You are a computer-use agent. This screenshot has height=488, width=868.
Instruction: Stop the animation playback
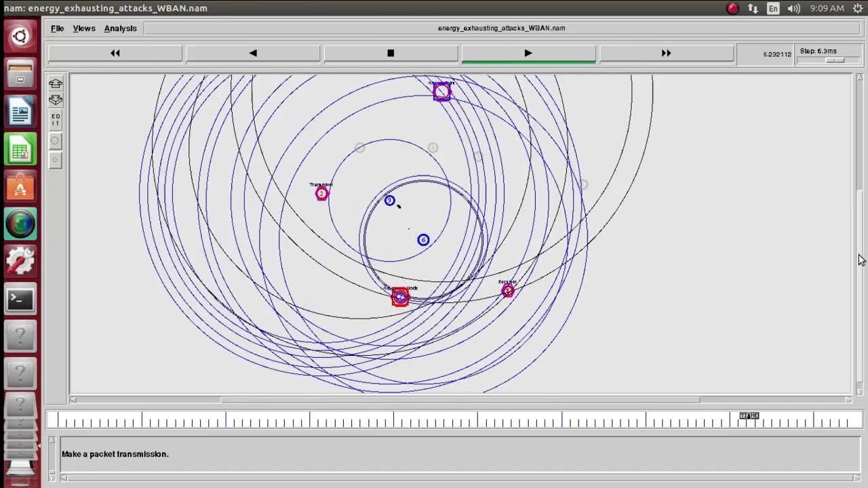[391, 53]
